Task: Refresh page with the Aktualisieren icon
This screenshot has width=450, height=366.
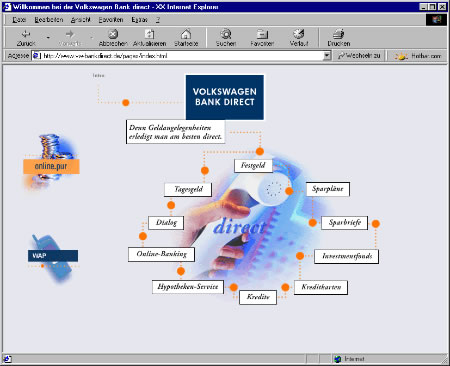Action: point(149,34)
